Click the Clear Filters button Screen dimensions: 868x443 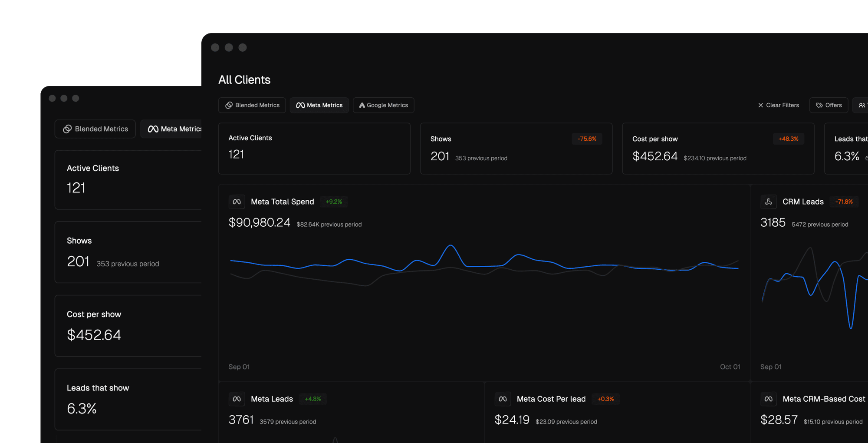click(779, 105)
